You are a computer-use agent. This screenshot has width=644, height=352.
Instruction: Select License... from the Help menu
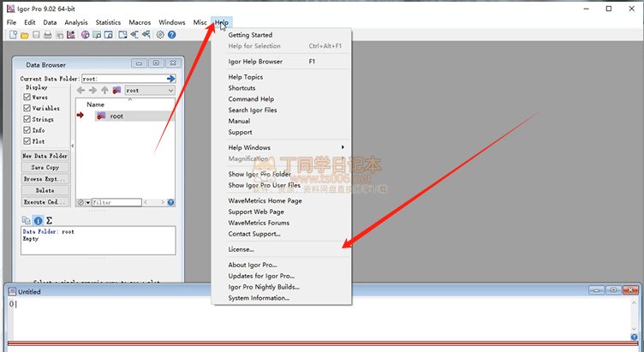pos(241,249)
